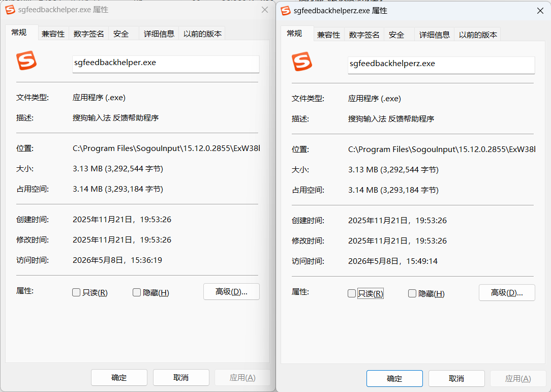
Task: Enable 隐藏 checkbox in sgfeedbackhelper.exe window
Action: click(x=137, y=292)
